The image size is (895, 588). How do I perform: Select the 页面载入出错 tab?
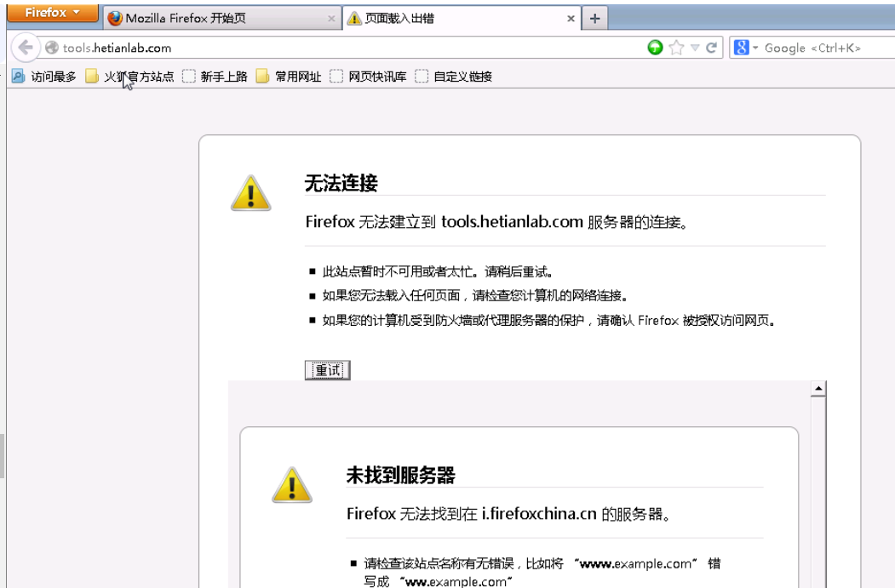coord(462,18)
